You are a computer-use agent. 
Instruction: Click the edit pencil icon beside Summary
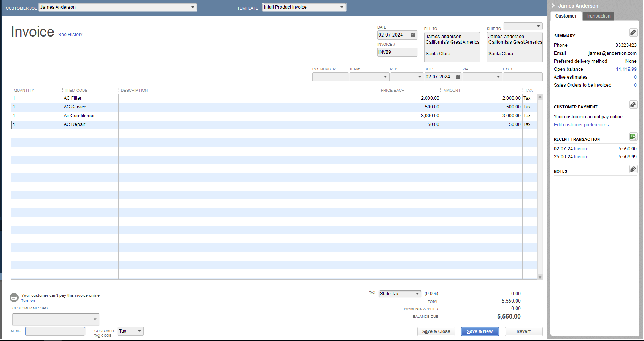pyautogui.click(x=633, y=32)
